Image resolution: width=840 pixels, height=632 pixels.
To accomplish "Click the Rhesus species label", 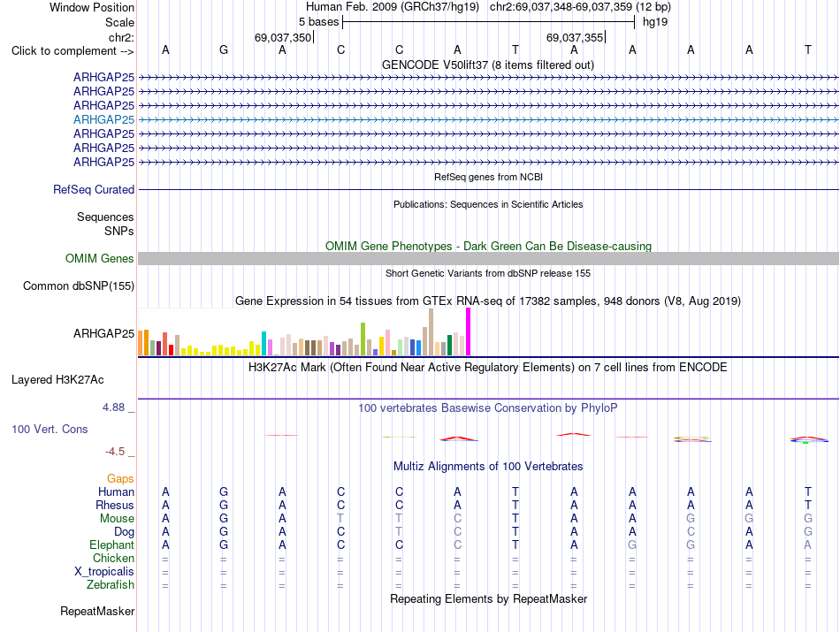I will point(115,505).
